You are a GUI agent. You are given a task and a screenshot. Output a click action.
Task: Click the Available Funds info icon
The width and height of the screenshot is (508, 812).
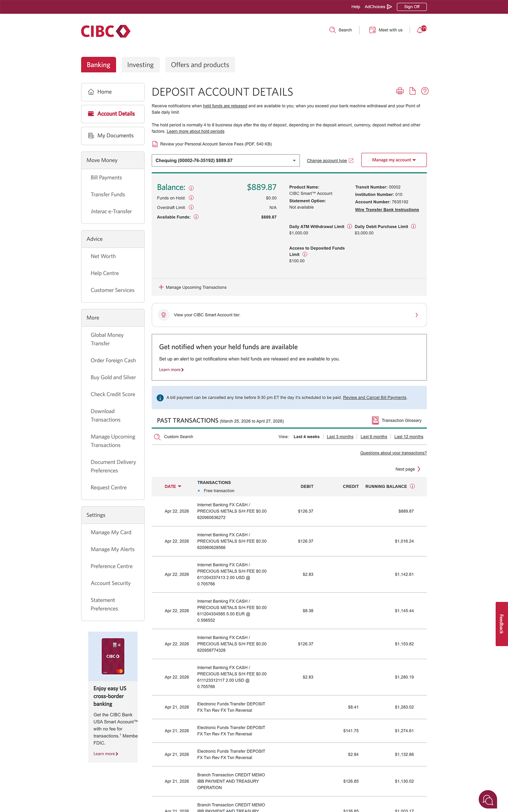coord(196,217)
